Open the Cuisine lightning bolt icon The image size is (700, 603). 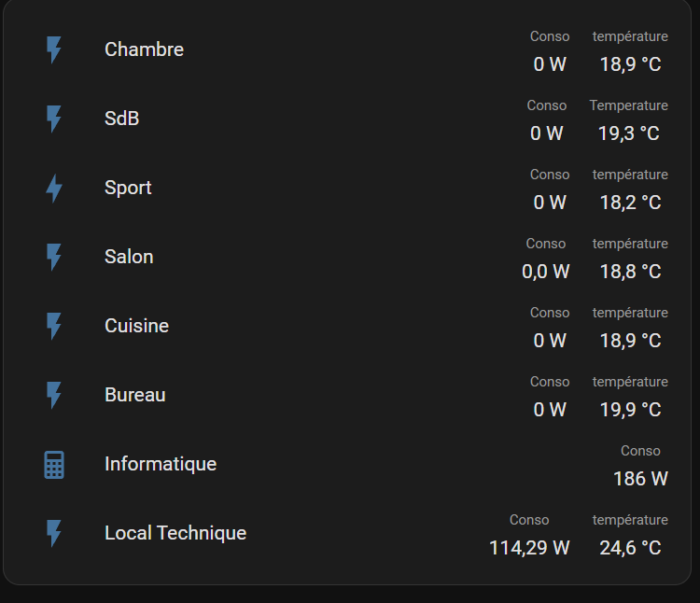(54, 326)
